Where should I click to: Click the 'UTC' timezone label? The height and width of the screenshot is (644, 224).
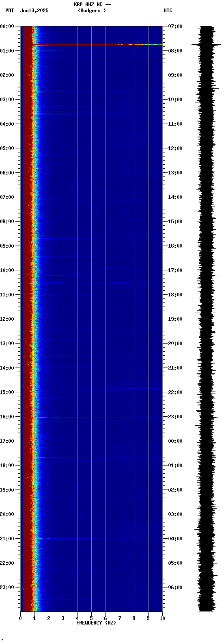[x=168, y=11]
